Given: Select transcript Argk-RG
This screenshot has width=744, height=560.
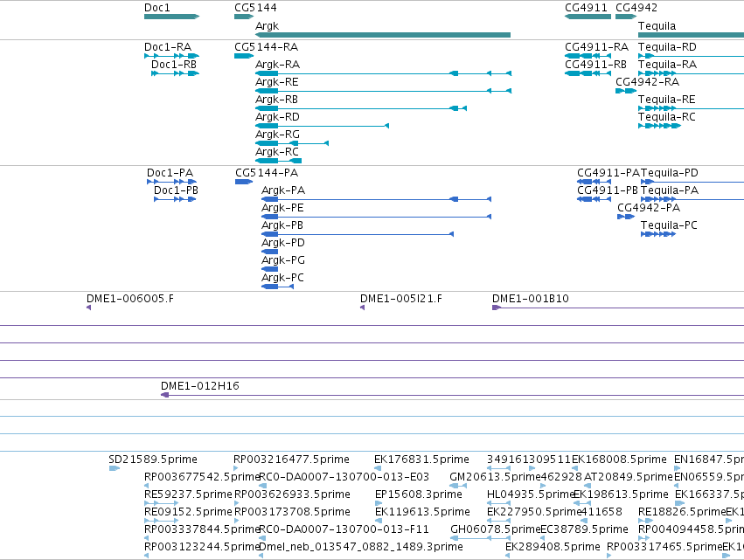Looking at the screenshot, I should [277, 135].
